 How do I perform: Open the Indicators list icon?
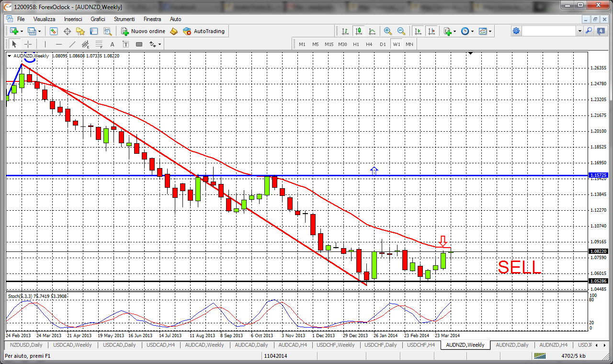447,31
